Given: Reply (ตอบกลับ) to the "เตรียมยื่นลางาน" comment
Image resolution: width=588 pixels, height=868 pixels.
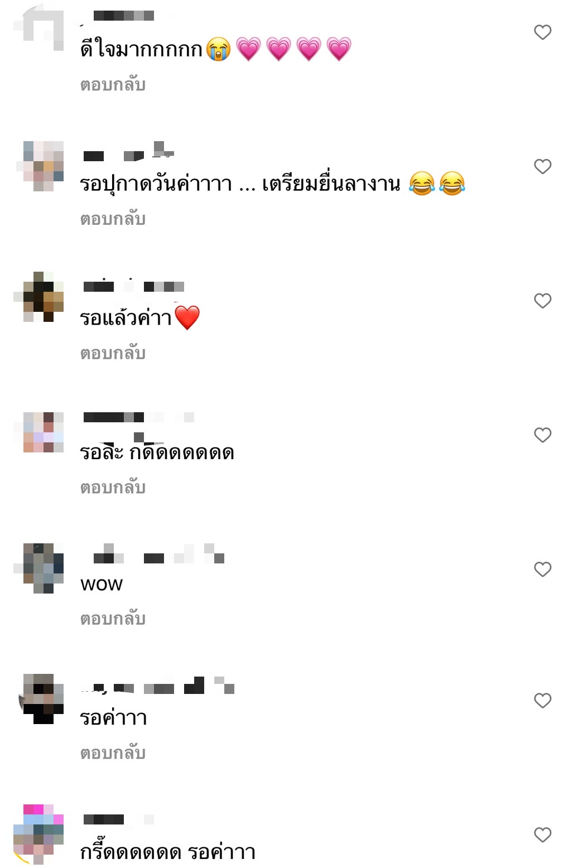Looking at the screenshot, I should [113, 219].
